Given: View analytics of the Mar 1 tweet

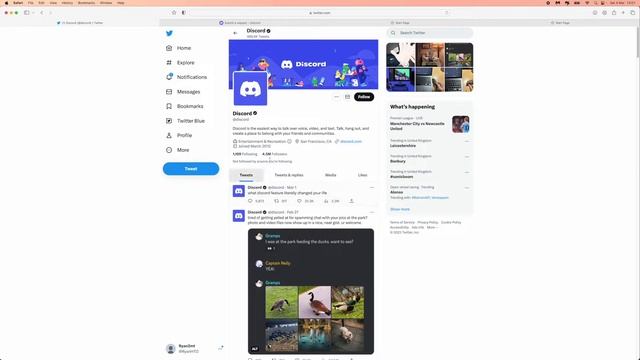Looking at the screenshot, I should [x=331, y=201].
